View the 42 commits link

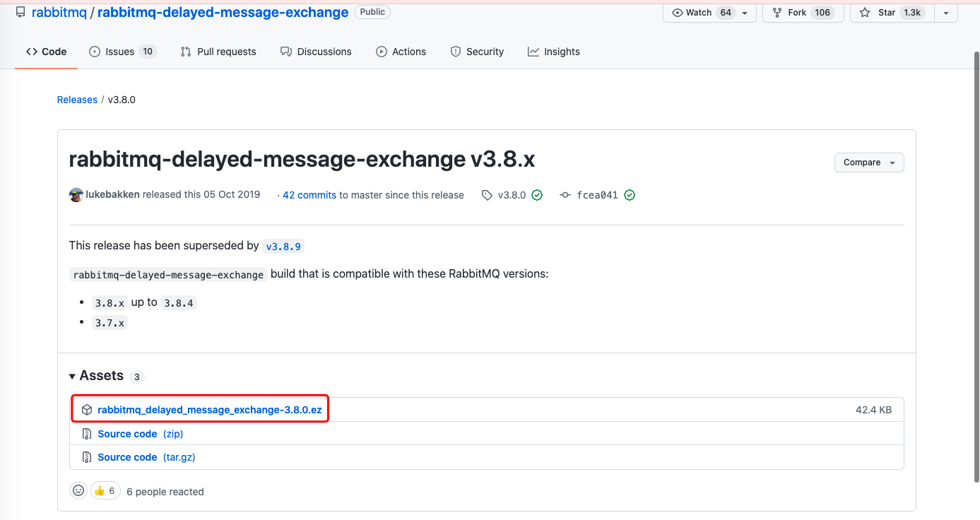point(309,195)
